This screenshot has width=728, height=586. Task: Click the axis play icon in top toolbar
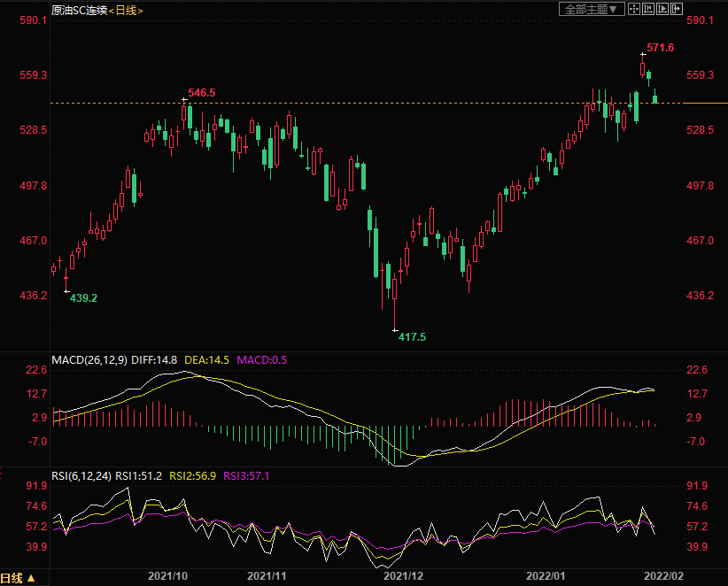point(662,9)
